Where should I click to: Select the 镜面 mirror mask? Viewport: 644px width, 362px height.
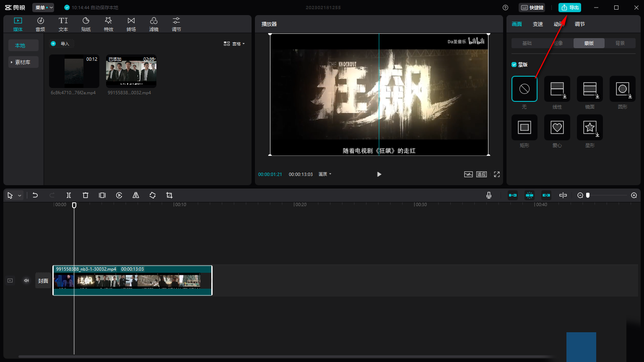590,89
